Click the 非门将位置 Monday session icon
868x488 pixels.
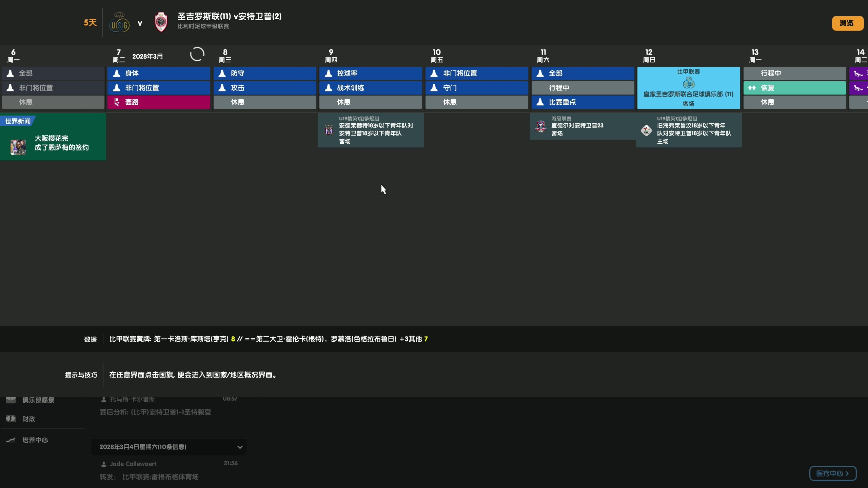[x=10, y=87]
